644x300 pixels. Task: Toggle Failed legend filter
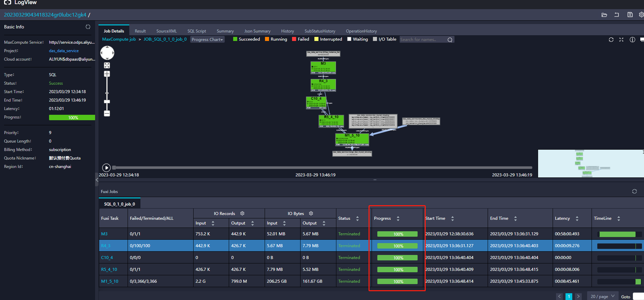[301, 39]
